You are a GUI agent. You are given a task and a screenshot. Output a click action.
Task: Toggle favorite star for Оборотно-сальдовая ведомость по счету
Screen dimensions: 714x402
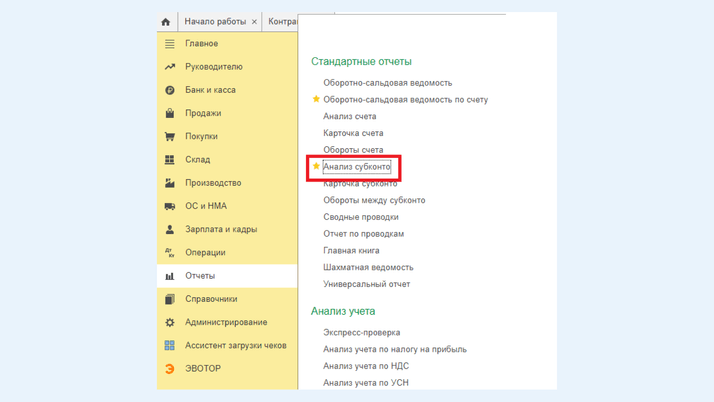[x=316, y=99]
